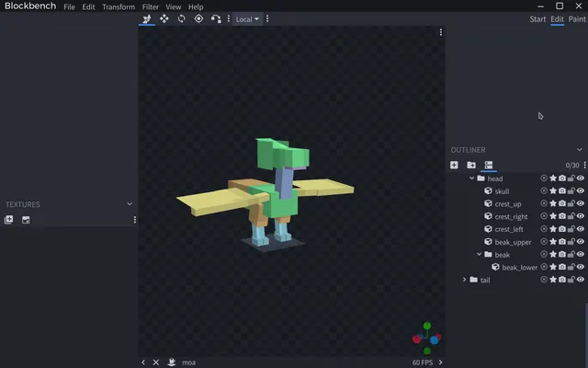This screenshot has width=588, height=368.
Task: Click X button in bottom status bar
Action: tap(156, 362)
